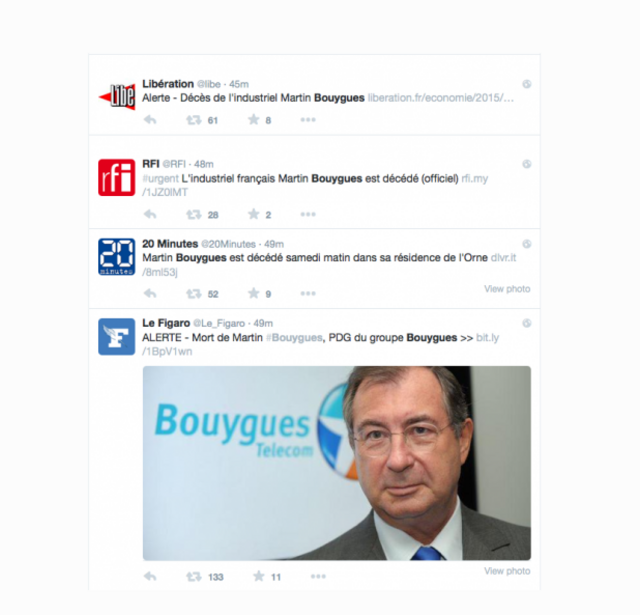
Task: Click View photo on 20 Minutes tweet
Action: tap(507, 289)
